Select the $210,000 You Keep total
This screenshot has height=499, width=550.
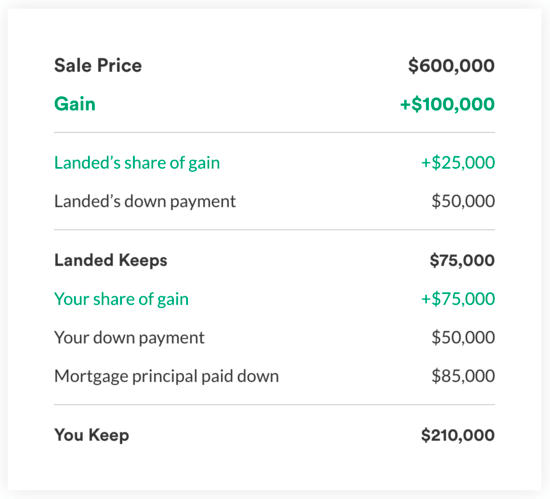click(458, 435)
